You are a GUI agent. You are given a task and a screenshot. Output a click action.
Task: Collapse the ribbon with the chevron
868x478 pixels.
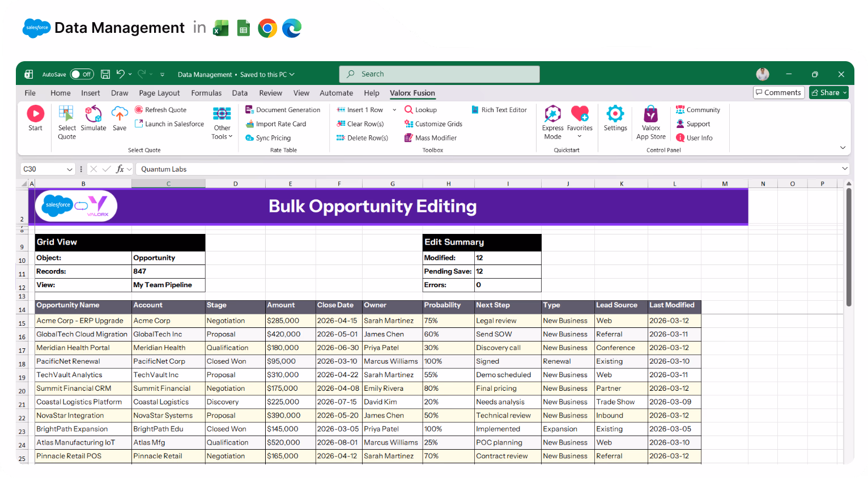tap(843, 148)
